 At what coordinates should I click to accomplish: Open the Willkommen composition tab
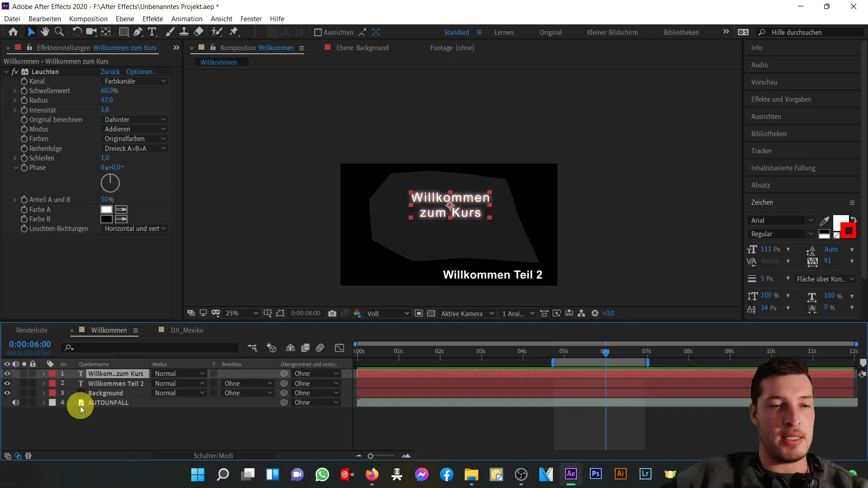108,329
